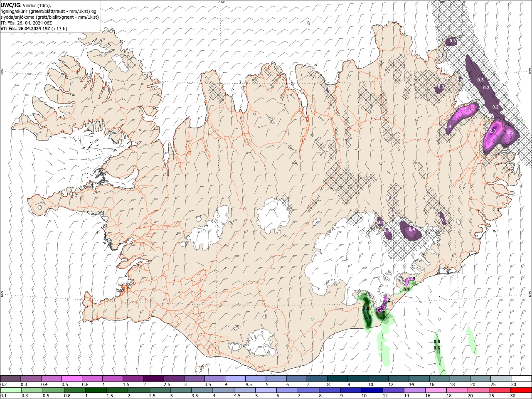
Task: Click the 'IT: Fös. 26. 04. 2024 06Z' line
Action: click(x=26, y=23)
